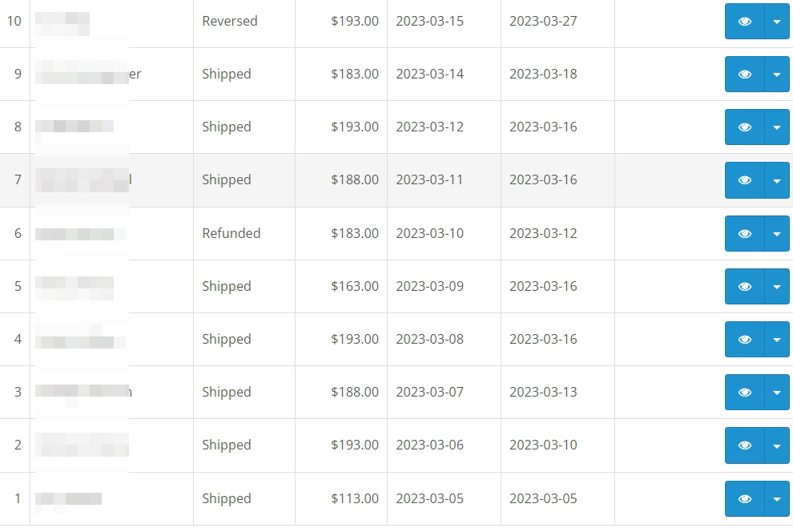Click the eye view icon for order 4
793x532 pixels.
tap(744, 340)
